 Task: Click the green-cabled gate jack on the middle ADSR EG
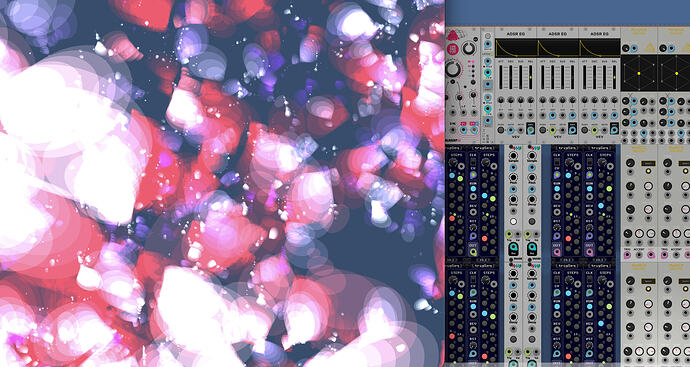[553, 130]
